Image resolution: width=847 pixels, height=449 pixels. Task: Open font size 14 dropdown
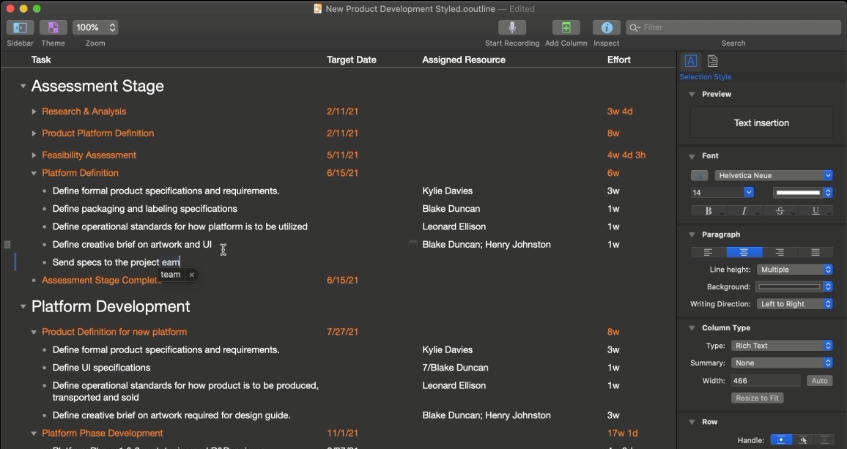pyautogui.click(x=749, y=192)
